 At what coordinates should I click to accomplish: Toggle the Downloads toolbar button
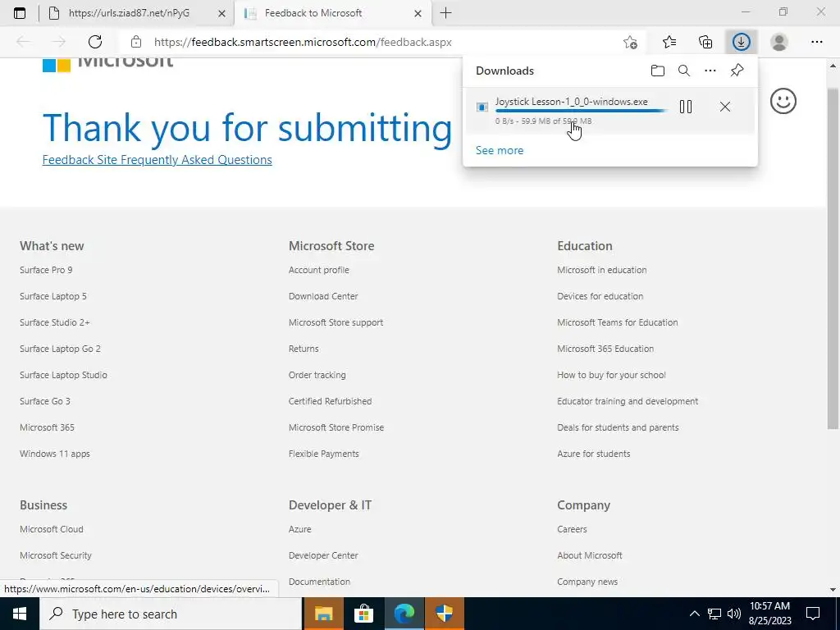pyautogui.click(x=742, y=42)
